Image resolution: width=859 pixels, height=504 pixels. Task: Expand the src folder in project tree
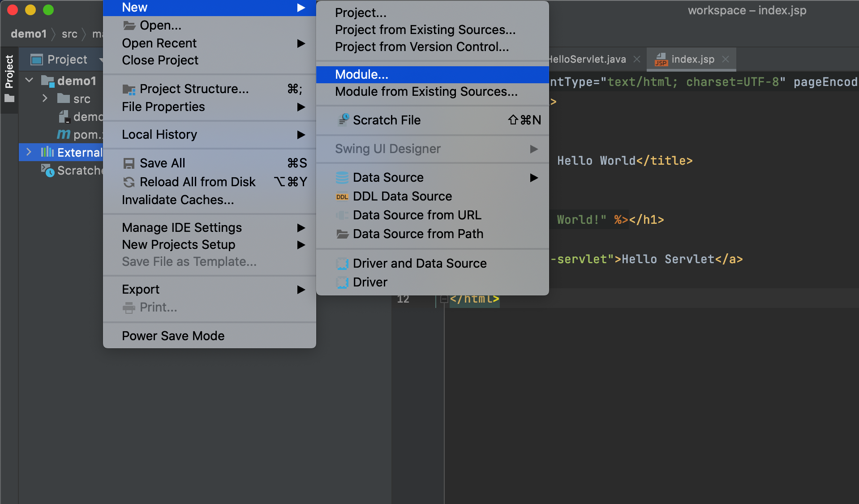point(45,98)
